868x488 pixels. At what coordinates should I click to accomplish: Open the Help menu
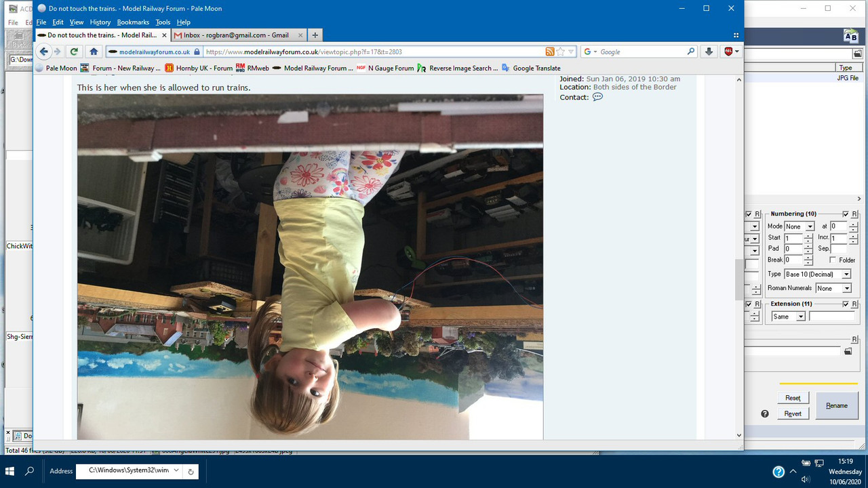[183, 22]
